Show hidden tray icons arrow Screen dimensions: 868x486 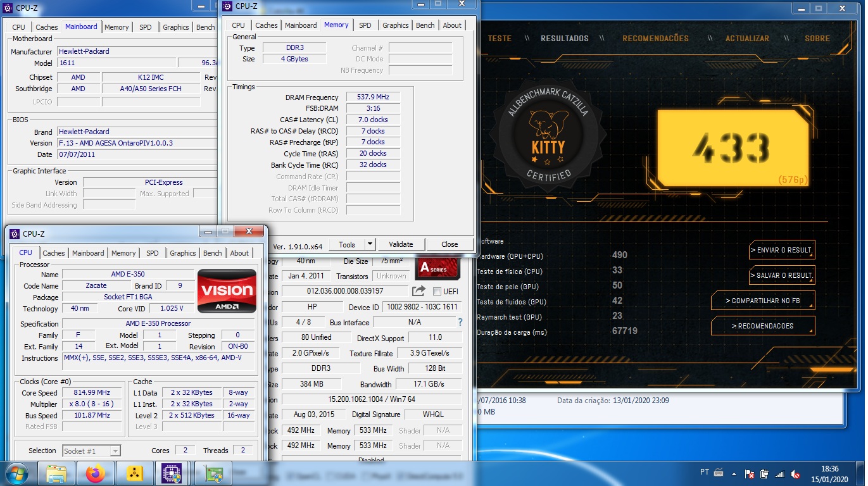pyautogui.click(x=736, y=473)
